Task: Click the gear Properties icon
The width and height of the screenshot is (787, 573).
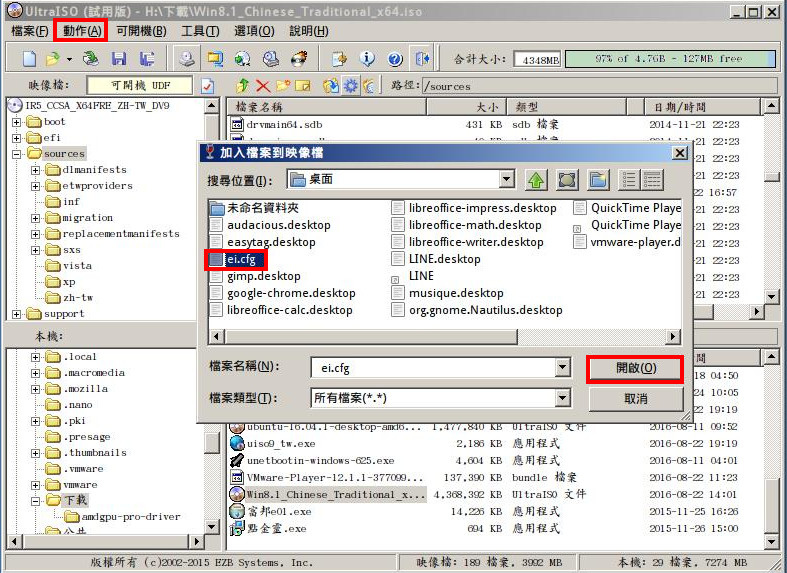Action: (x=350, y=86)
